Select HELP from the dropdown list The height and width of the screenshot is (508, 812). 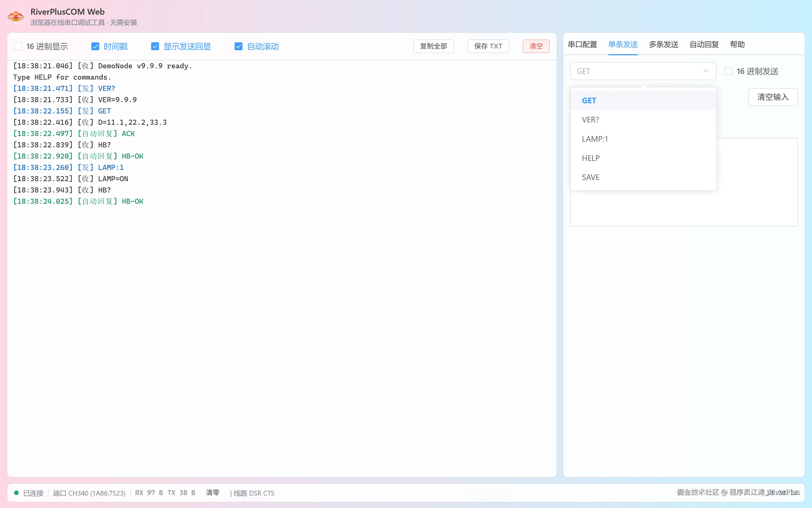(x=643, y=158)
